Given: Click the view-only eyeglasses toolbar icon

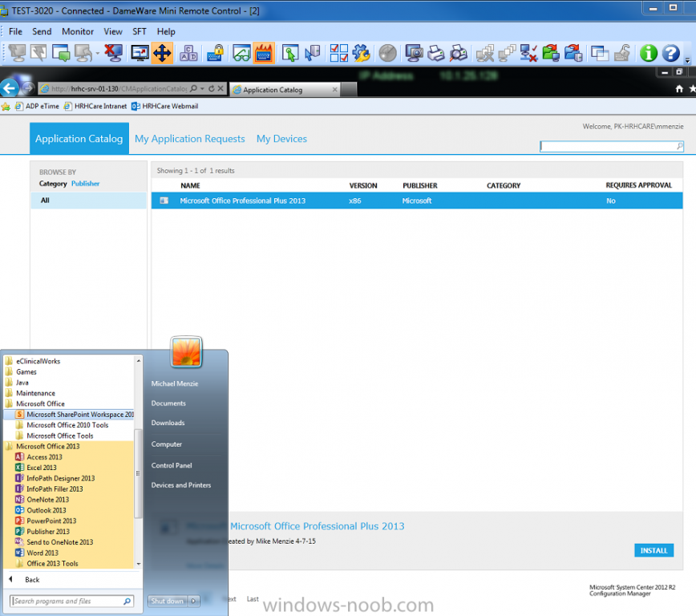Looking at the screenshot, I should tap(241, 53).
